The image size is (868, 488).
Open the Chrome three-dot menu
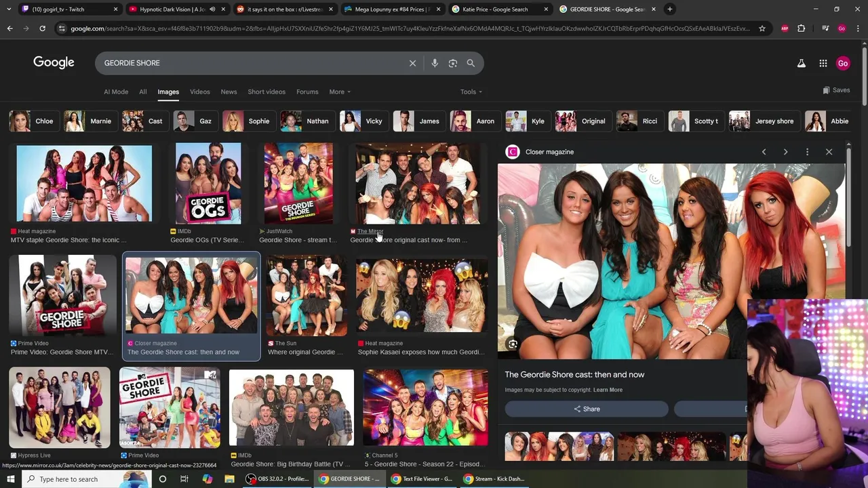point(858,28)
